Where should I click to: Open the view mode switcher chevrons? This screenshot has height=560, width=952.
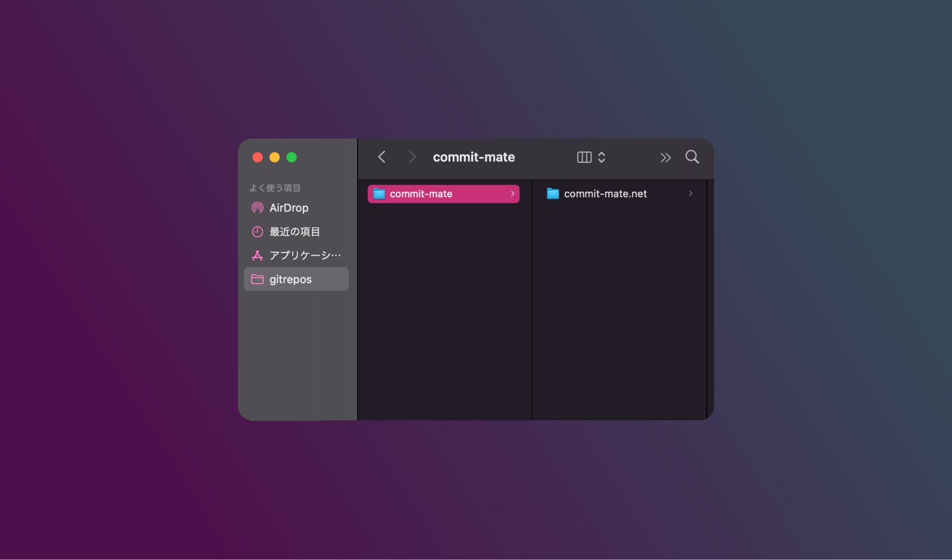tap(602, 157)
